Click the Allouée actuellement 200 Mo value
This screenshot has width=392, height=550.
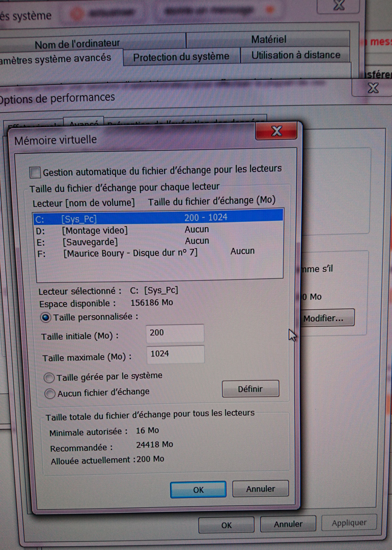pos(150,459)
